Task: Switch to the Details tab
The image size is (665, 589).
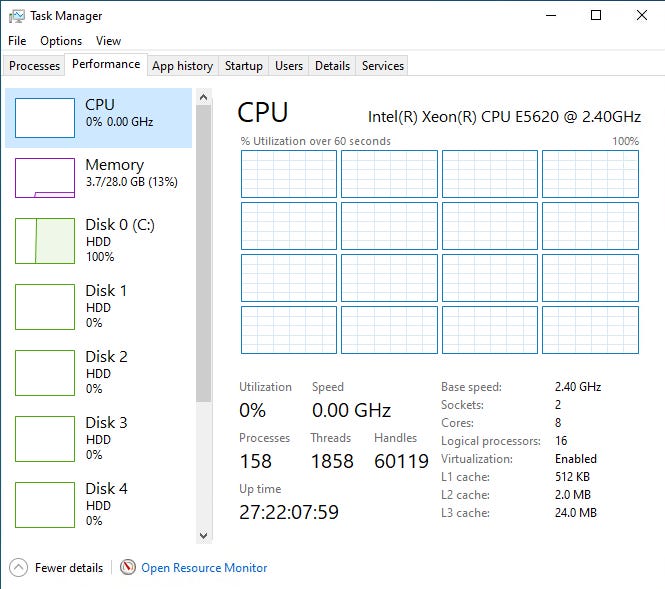Action: [332, 66]
